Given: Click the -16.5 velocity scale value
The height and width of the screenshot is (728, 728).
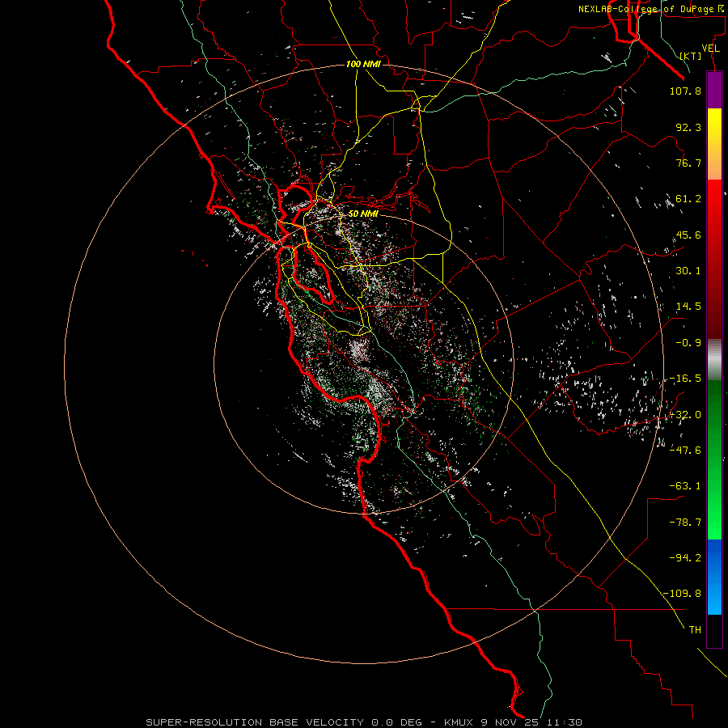Looking at the screenshot, I should click(685, 379).
